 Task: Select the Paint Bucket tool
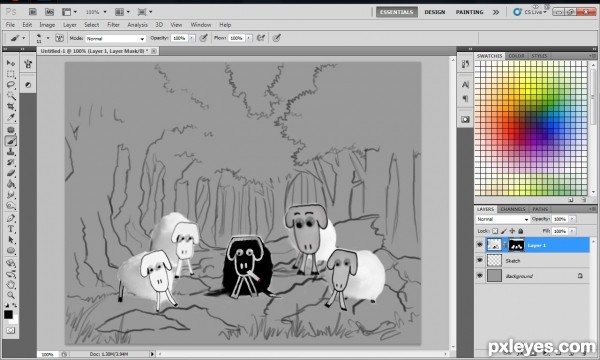(x=11, y=184)
